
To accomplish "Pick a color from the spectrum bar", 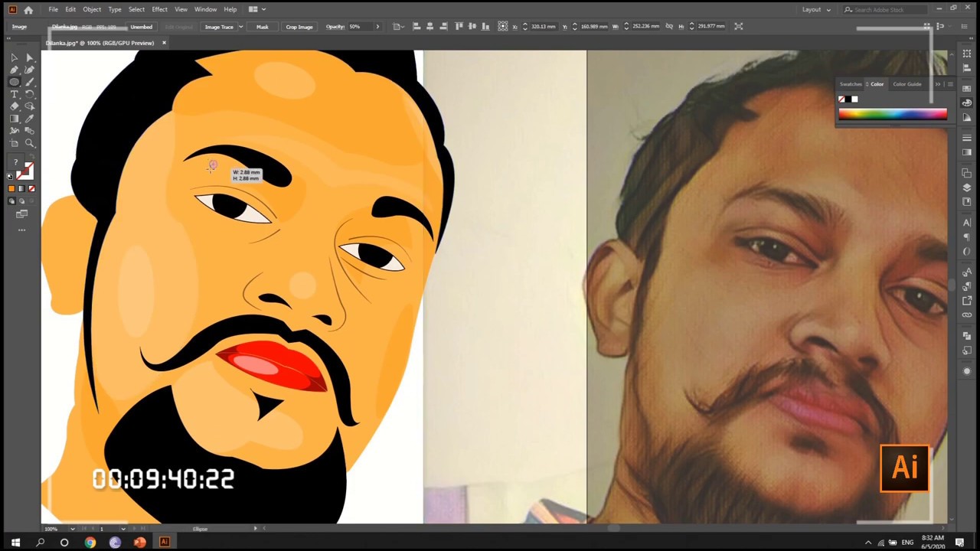I will (893, 115).
